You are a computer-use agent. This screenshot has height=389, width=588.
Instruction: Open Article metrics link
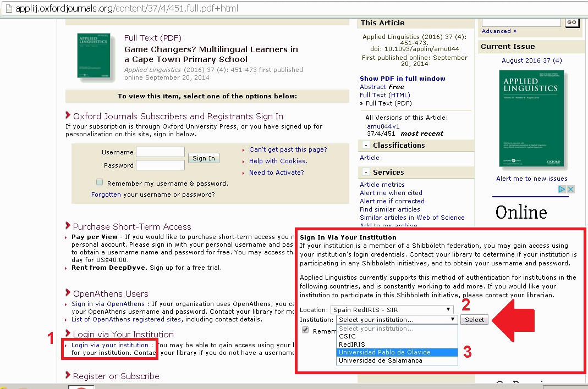pyautogui.click(x=382, y=185)
